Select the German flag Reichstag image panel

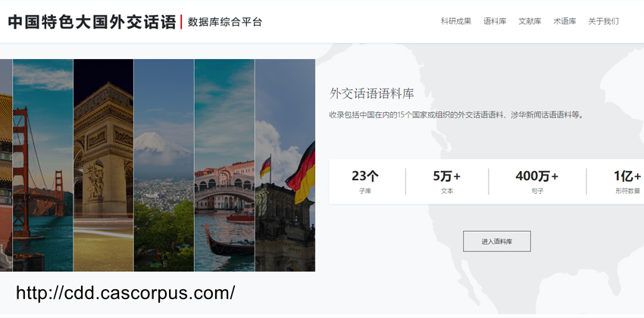pos(285,165)
